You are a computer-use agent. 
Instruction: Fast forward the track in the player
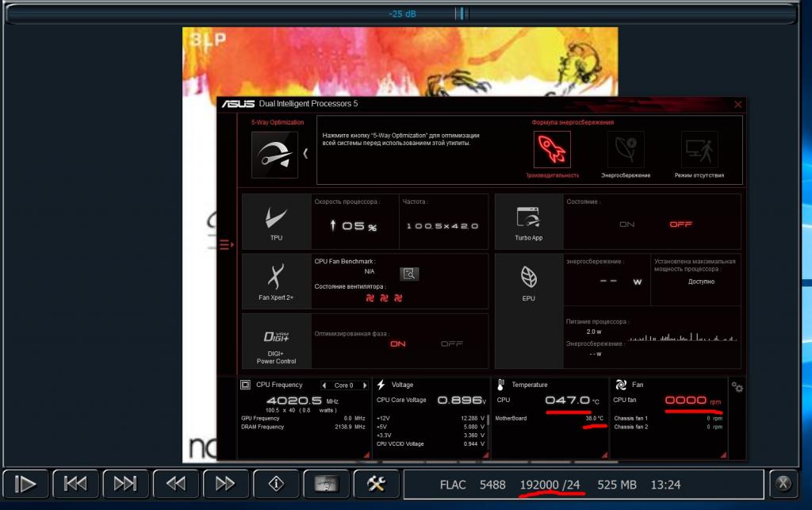226,484
